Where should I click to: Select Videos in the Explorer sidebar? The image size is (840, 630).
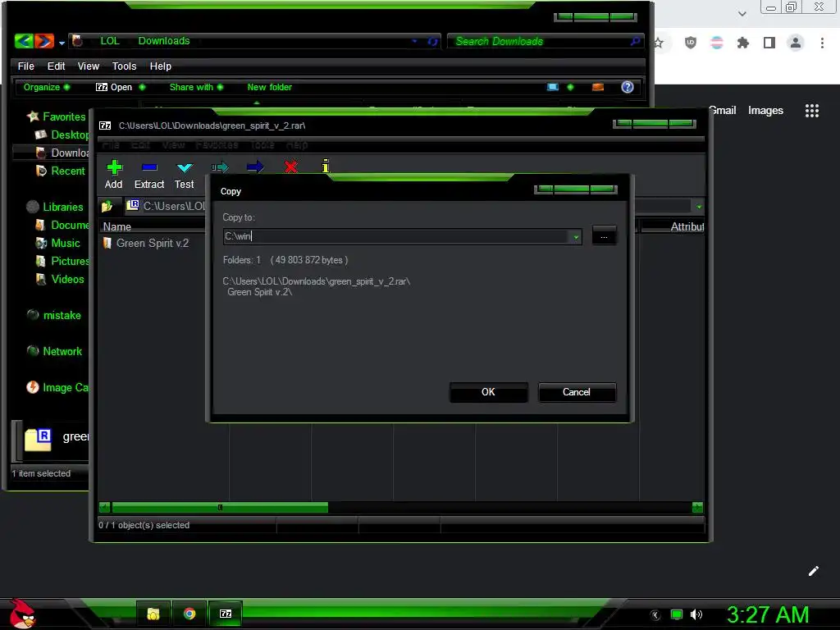coord(60,279)
